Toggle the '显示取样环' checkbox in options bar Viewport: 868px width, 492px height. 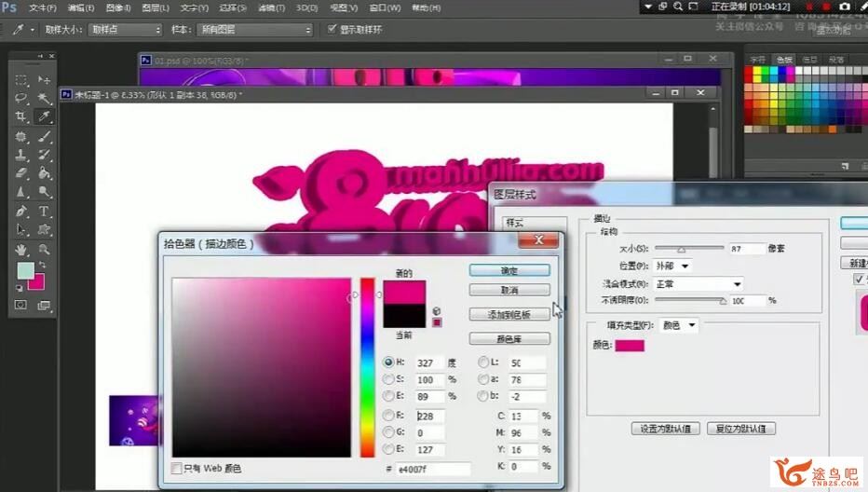pyautogui.click(x=332, y=29)
